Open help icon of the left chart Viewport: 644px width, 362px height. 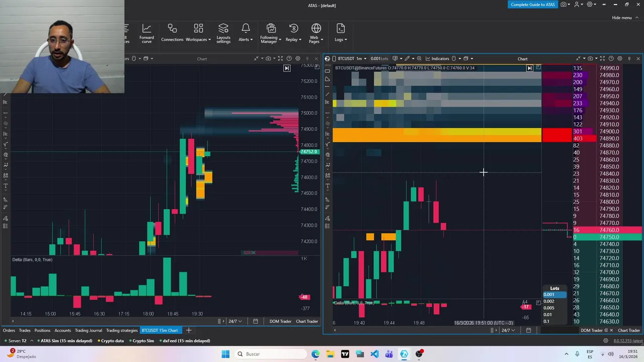(289, 59)
